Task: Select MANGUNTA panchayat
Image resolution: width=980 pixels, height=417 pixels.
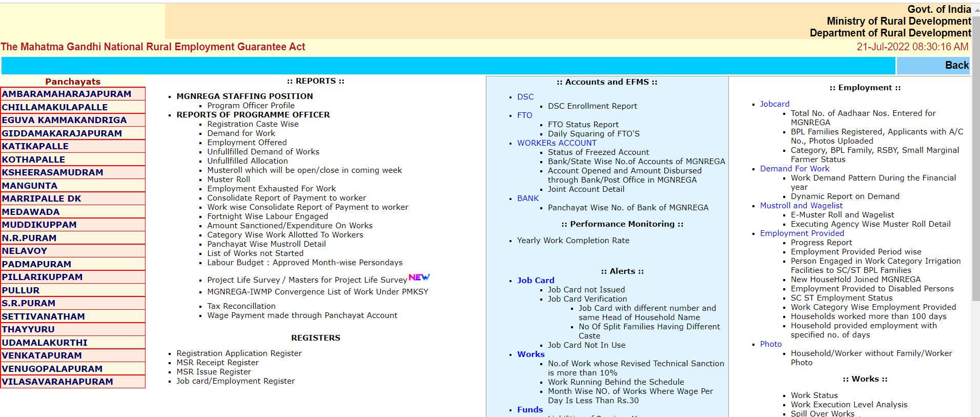Action: 30,186
